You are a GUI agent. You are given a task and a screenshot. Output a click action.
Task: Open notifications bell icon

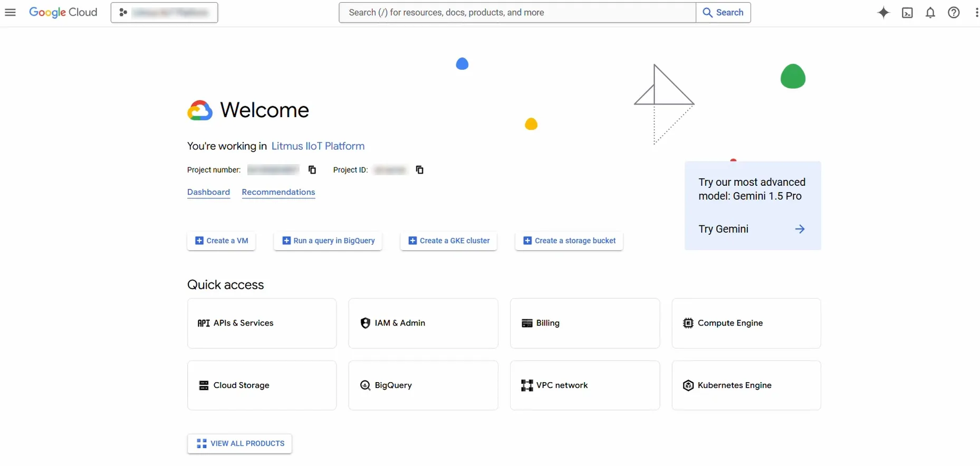point(930,13)
